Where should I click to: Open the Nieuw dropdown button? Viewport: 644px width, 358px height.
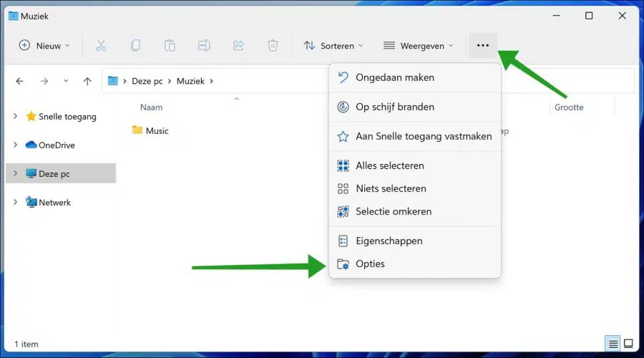44,46
